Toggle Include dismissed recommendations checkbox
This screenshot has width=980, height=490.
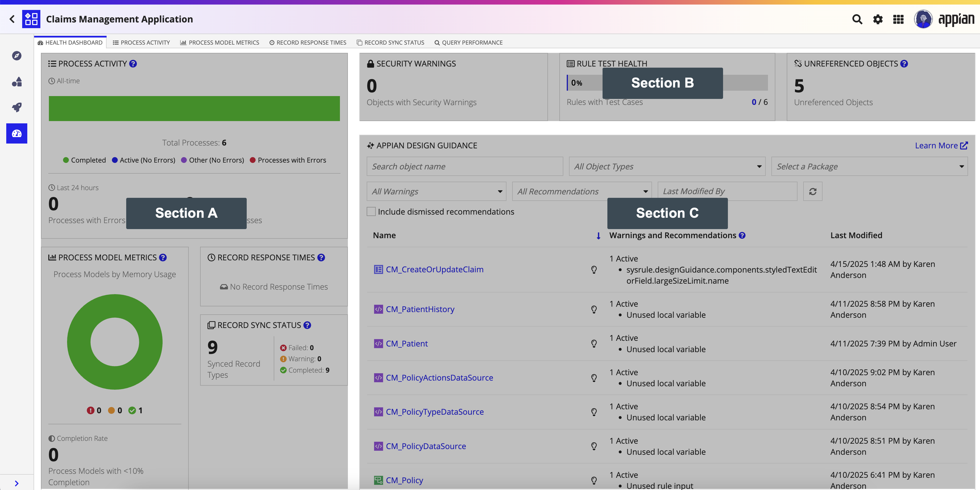(x=371, y=211)
